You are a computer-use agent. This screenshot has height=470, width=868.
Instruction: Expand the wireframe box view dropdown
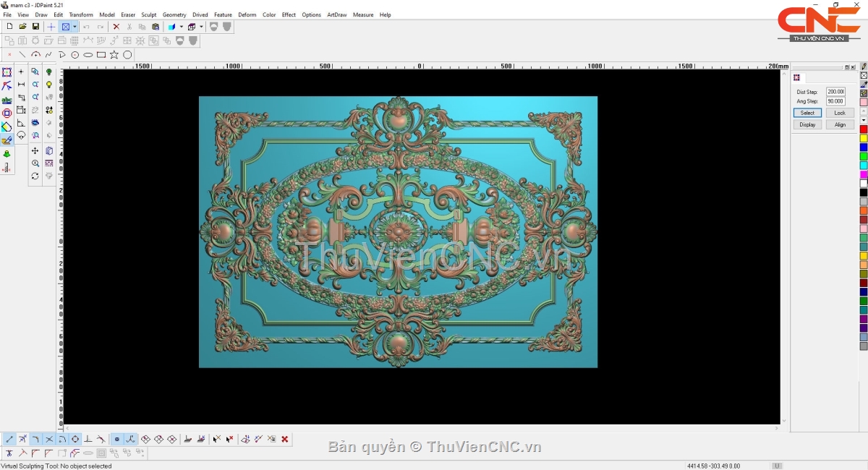coord(201,27)
